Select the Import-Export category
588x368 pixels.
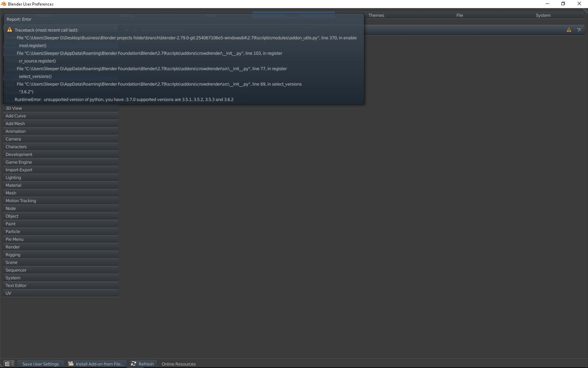click(61, 170)
